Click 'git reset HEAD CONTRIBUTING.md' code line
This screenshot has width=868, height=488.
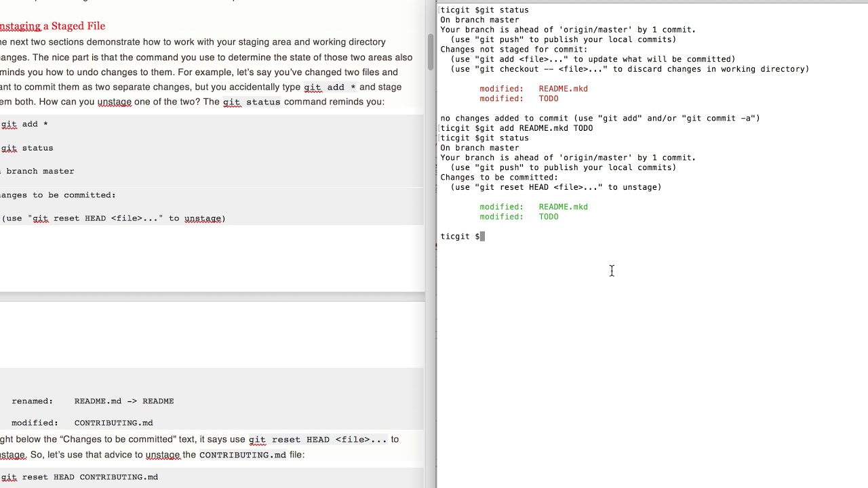(x=79, y=477)
